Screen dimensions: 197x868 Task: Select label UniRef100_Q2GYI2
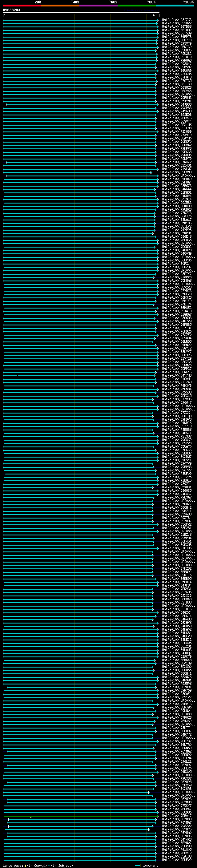(177, 348)
